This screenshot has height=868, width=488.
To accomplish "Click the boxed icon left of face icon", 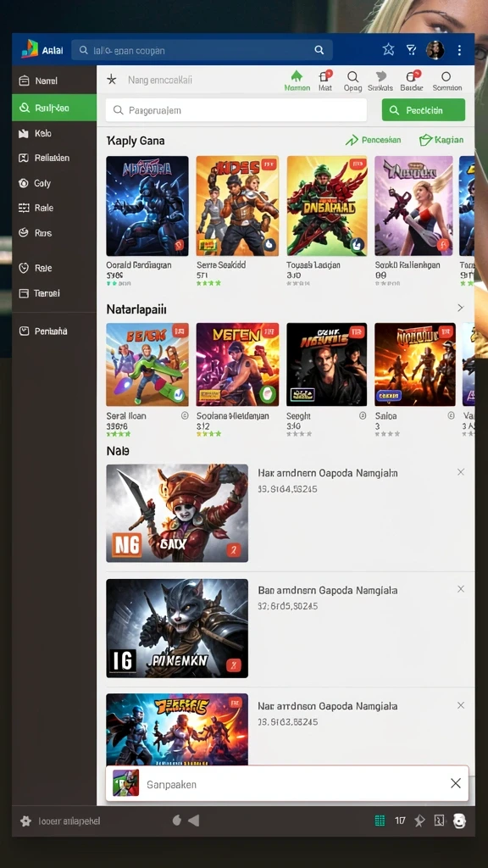I will tap(440, 821).
